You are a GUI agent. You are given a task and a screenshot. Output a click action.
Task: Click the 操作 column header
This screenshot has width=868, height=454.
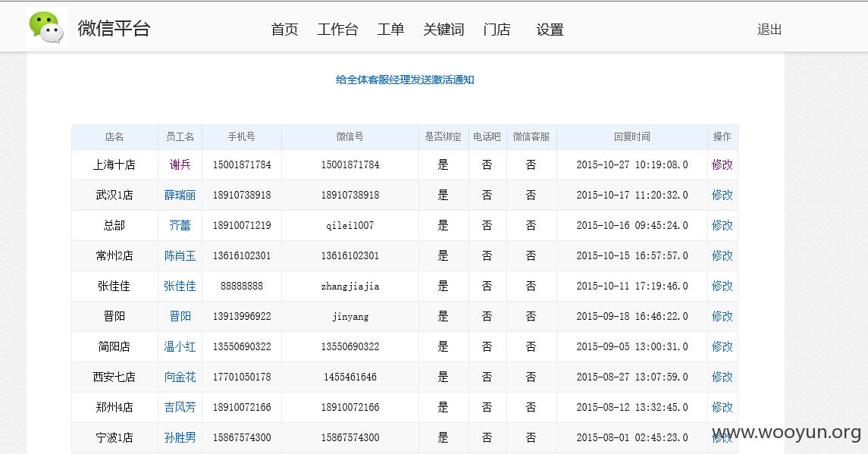point(722,136)
